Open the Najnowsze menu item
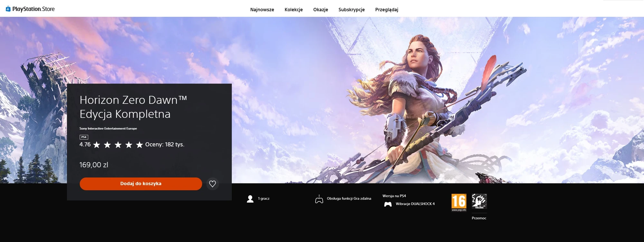644x242 pixels. click(x=262, y=10)
